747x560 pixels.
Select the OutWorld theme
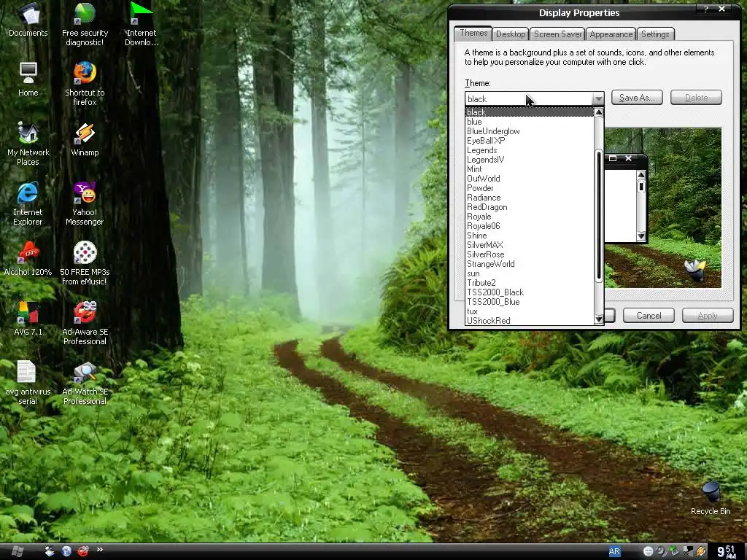click(530, 179)
